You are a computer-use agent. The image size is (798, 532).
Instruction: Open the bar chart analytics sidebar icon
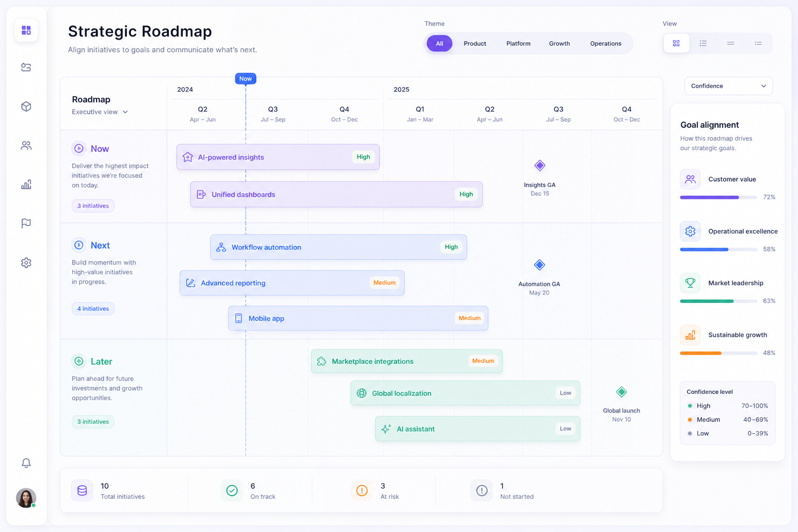coord(26,184)
